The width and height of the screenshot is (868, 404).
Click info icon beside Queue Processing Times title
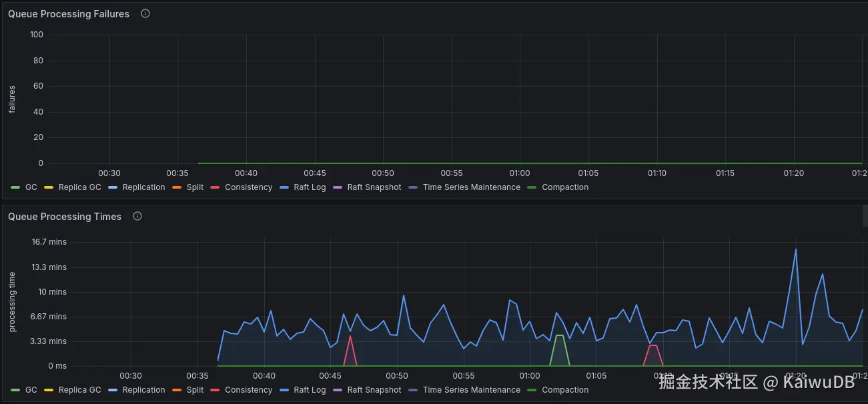click(137, 216)
